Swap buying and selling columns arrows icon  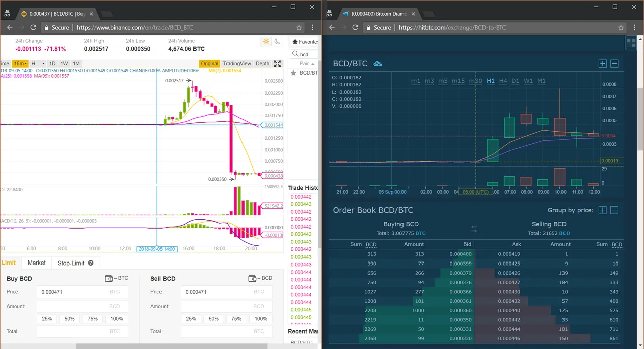(474, 229)
